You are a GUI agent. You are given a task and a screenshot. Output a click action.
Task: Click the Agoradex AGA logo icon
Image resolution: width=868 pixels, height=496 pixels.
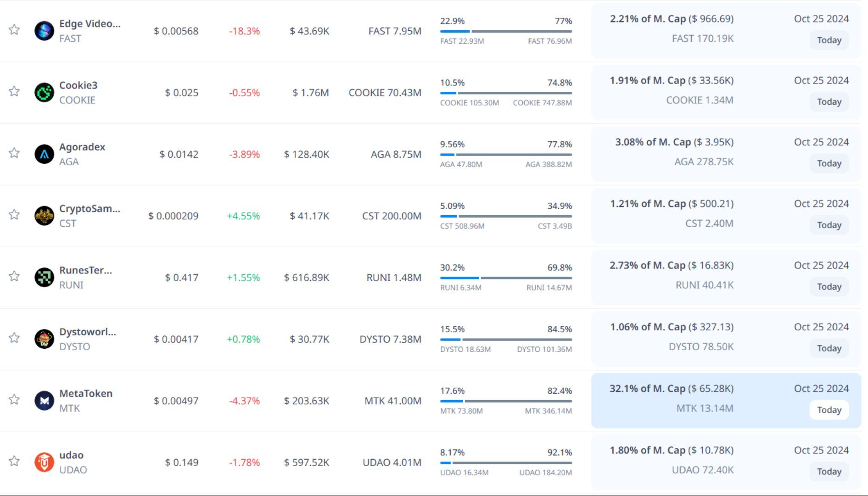coord(44,154)
